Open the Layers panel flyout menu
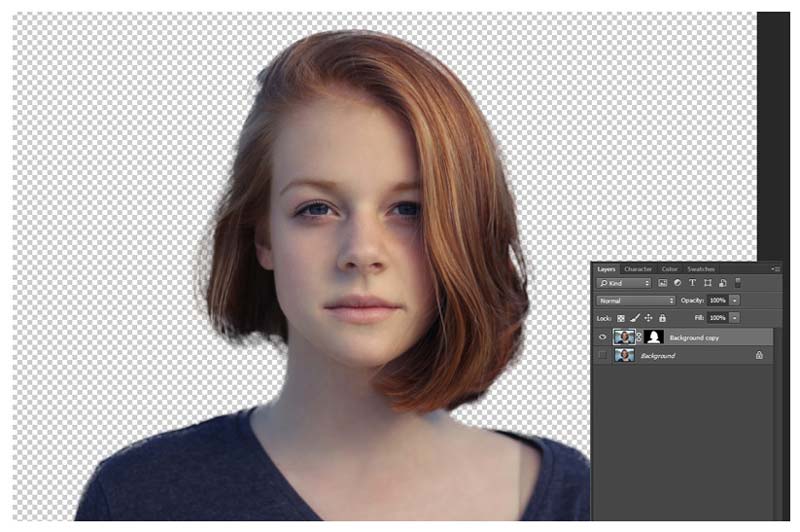This screenshot has height=532, width=800. pyautogui.click(x=776, y=269)
